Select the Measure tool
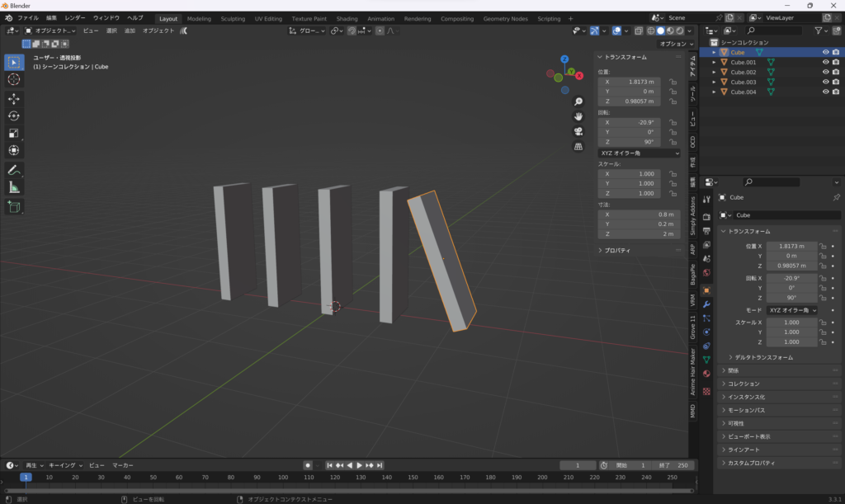This screenshot has width=845, height=504. (x=14, y=187)
